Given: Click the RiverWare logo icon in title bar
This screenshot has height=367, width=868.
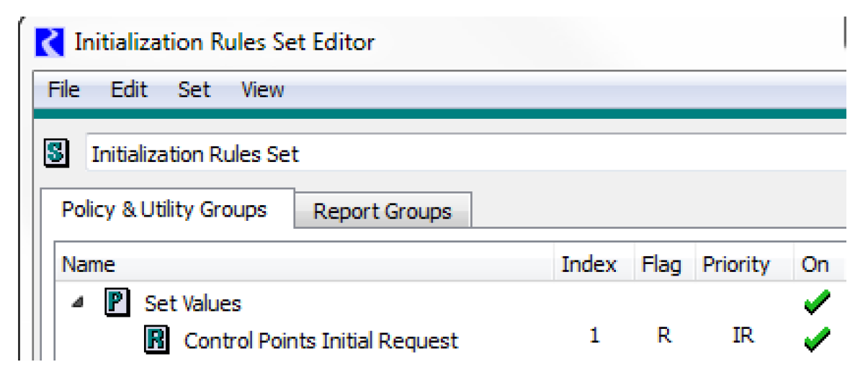Looking at the screenshot, I should tap(50, 42).
